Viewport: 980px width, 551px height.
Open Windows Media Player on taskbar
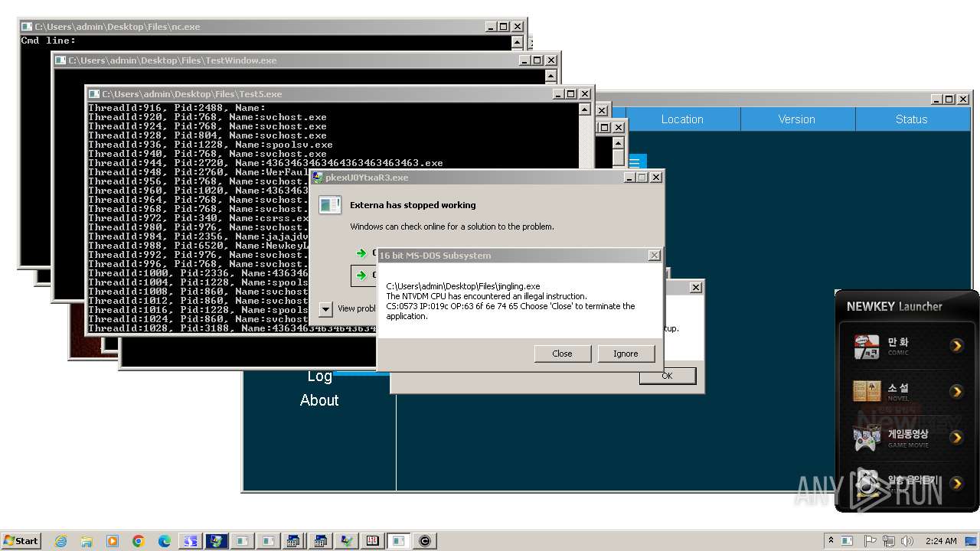(x=113, y=541)
